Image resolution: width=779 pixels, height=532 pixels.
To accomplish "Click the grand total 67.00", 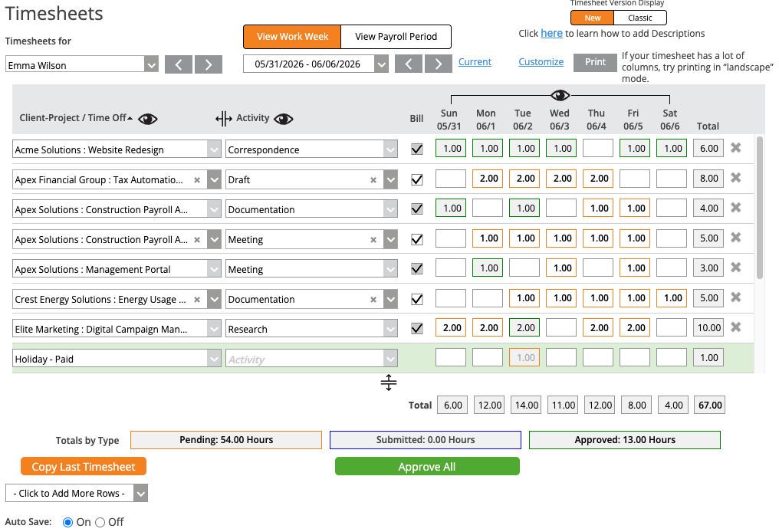I will (709, 406).
